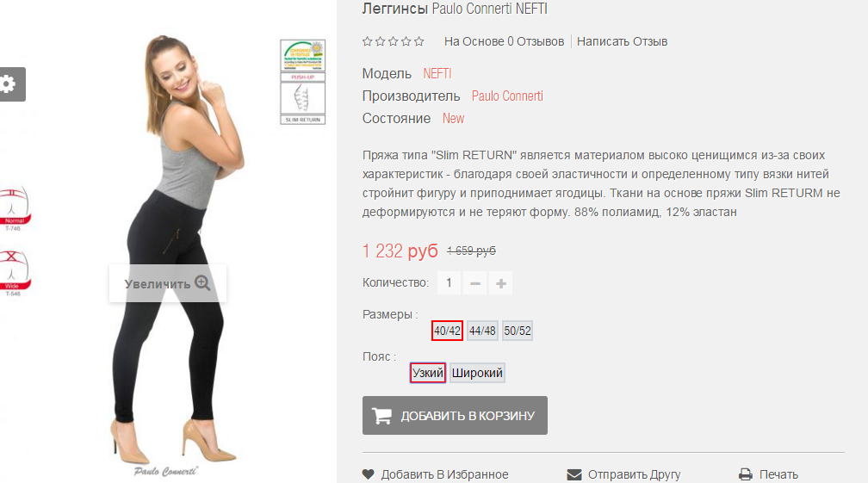Choose the Широкий waistband option
The image size is (868, 483).
pos(477,373)
